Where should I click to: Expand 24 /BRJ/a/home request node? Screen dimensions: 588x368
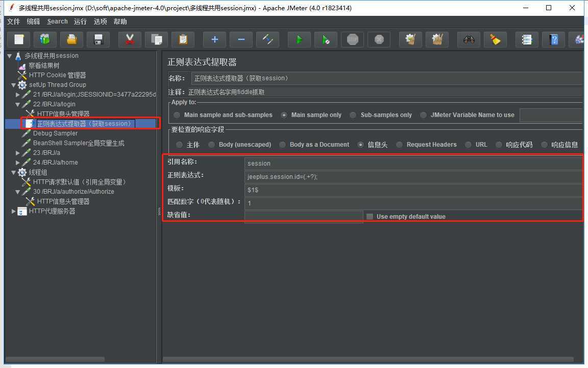point(18,163)
